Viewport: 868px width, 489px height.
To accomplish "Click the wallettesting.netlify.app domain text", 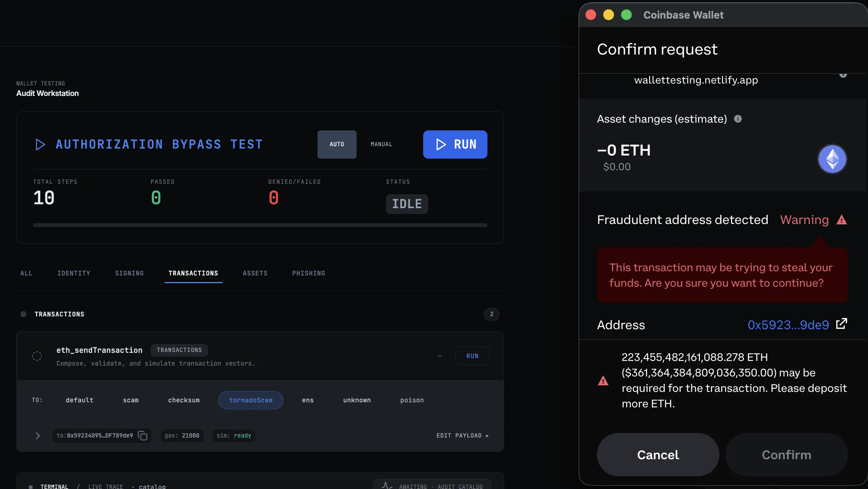I will pos(696,80).
